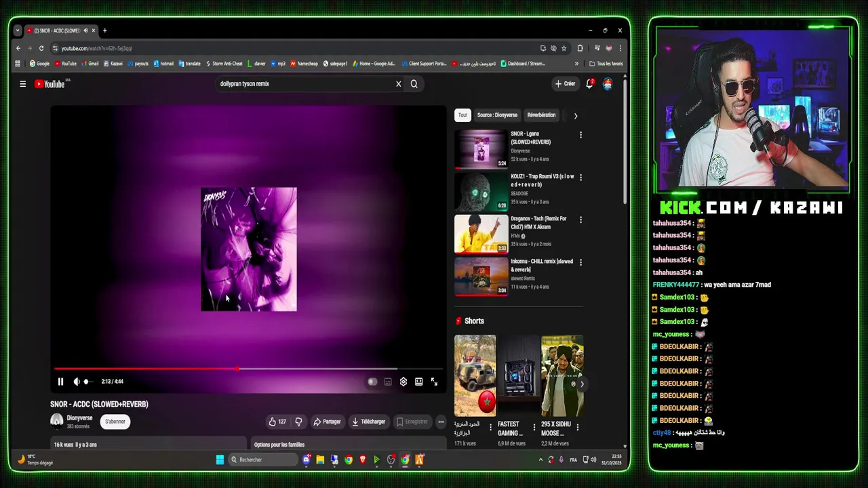Viewport: 868px width, 488px height.
Task: Open the browser extensions puzzle icon
Action: [x=580, y=48]
